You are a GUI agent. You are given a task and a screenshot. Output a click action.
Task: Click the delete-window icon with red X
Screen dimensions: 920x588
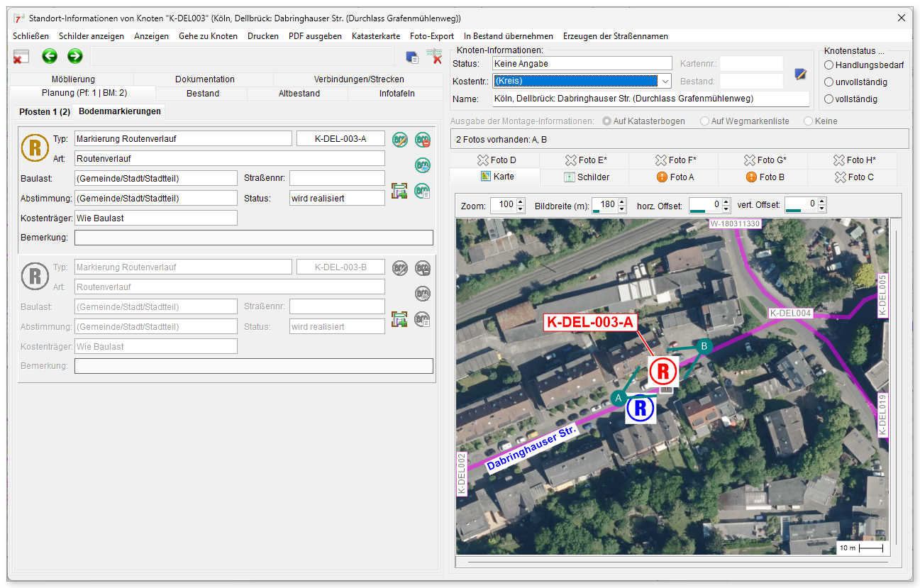click(x=21, y=57)
